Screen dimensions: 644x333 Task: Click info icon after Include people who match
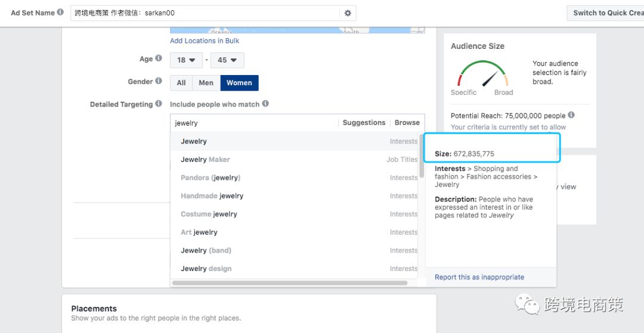[265, 104]
